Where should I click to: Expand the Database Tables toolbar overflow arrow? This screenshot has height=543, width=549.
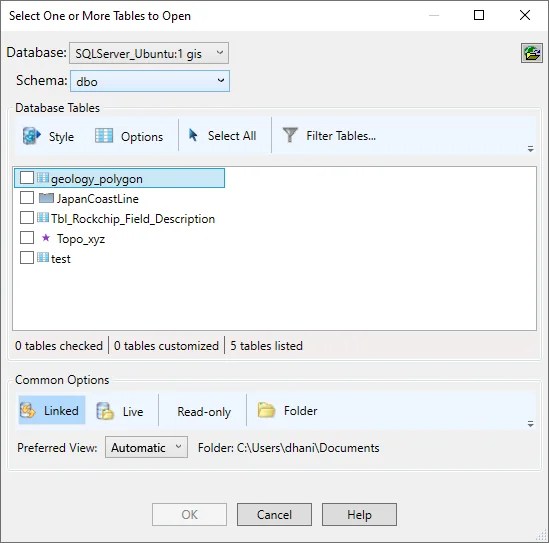[531, 149]
